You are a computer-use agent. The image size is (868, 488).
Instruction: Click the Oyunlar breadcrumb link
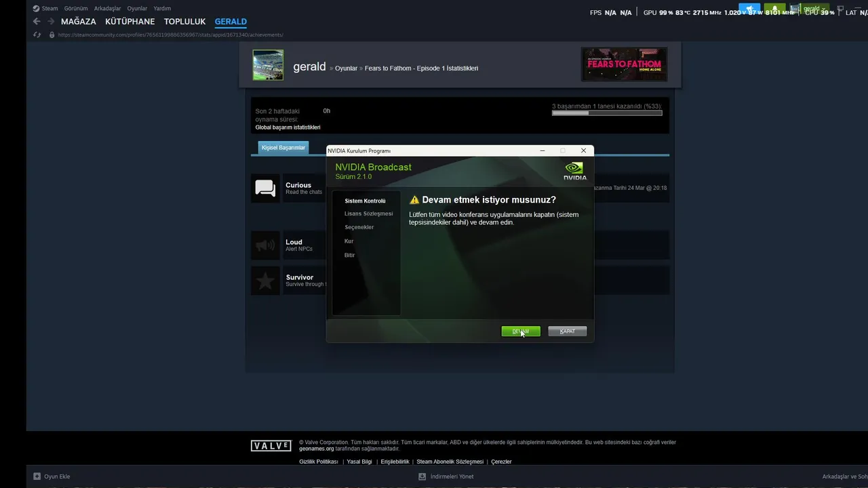pyautogui.click(x=346, y=68)
